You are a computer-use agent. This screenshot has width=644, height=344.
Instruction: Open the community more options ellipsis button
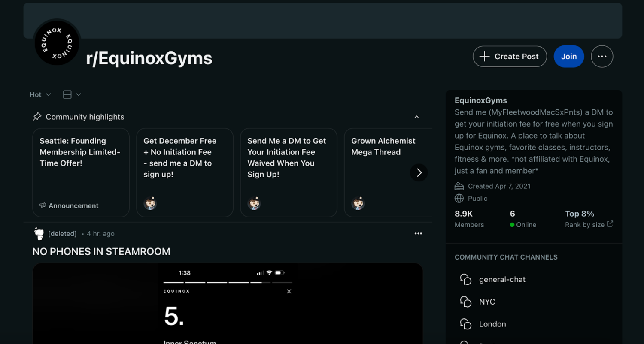(x=602, y=57)
